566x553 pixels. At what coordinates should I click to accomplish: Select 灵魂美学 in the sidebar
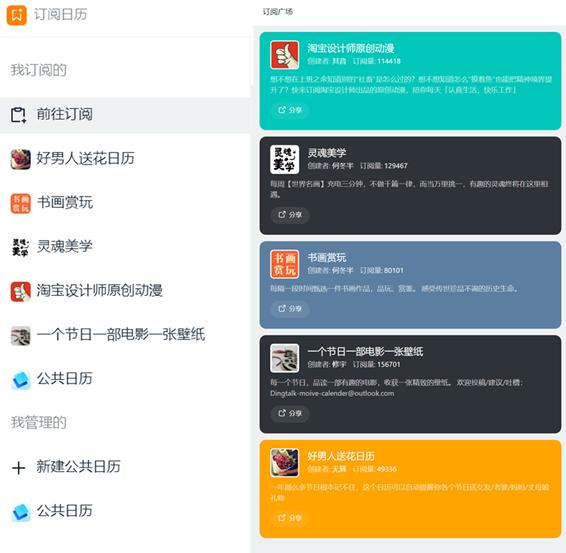(x=125, y=247)
